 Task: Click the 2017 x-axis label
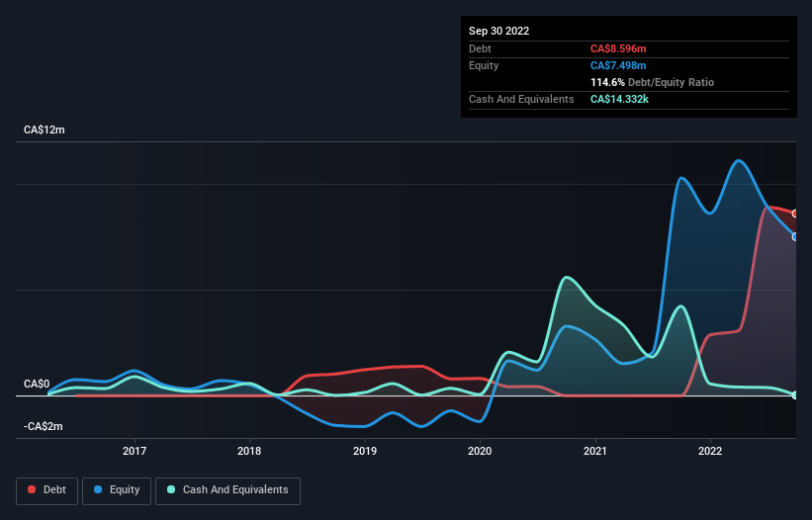coord(135,451)
